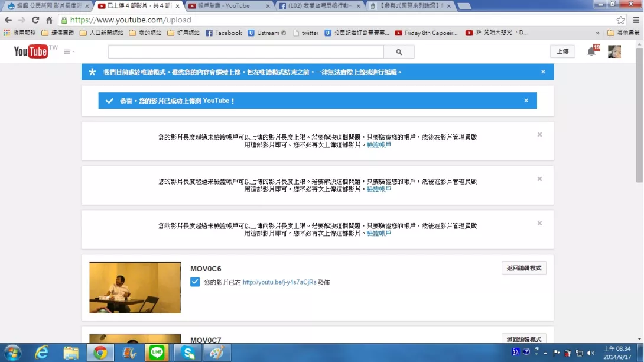Close the current upload tab
This screenshot has width=644, height=362.
177,6
